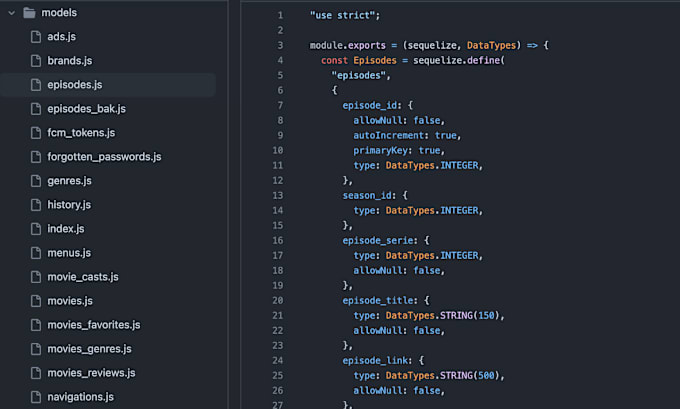680x409 pixels.
Task: Open the fcm_tokens.js file
Action: pos(81,133)
